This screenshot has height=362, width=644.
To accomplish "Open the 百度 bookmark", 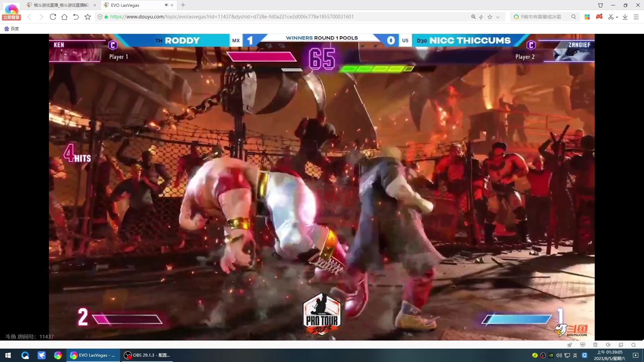I will (12, 29).
